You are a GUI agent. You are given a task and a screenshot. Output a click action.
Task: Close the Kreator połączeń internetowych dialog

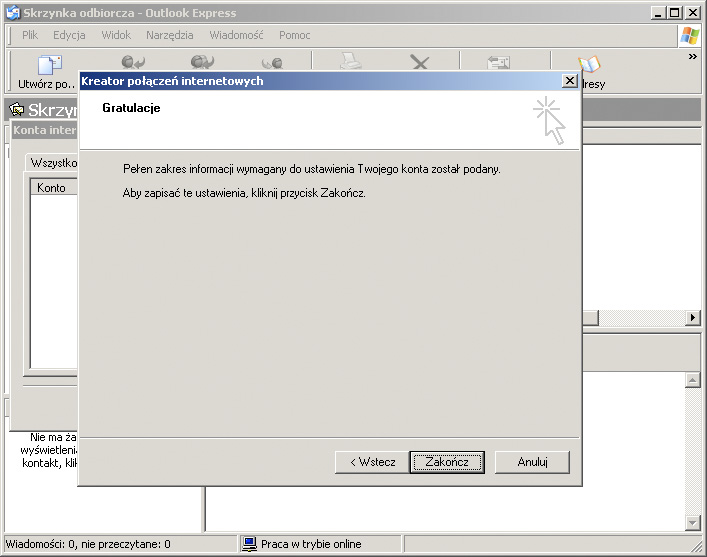569,81
